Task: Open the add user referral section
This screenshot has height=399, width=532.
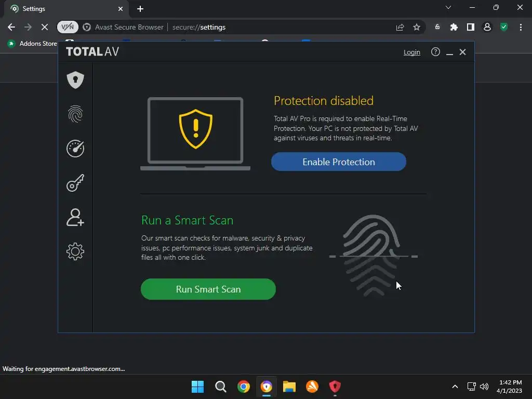Action: point(75,217)
